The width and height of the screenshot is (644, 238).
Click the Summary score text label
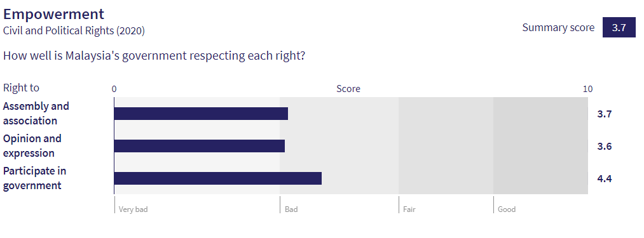558,27
